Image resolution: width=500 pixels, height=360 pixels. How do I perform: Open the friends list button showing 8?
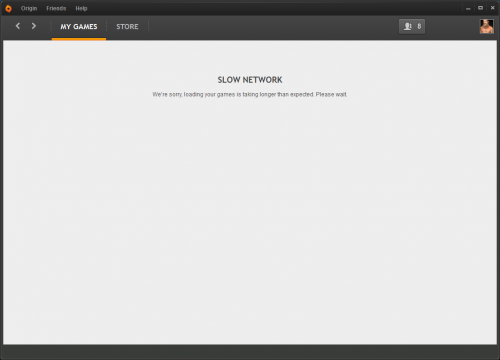pos(412,26)
